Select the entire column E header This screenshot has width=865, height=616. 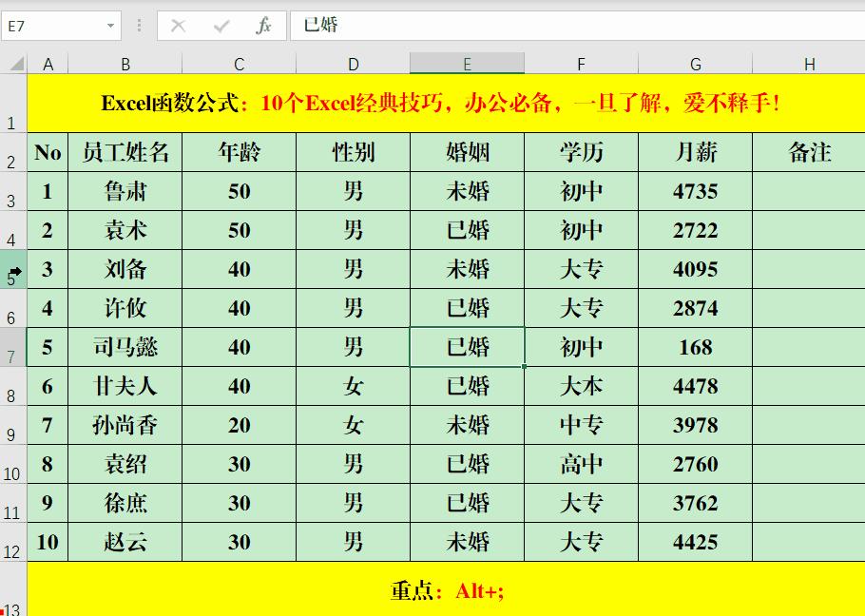point(466,64)
